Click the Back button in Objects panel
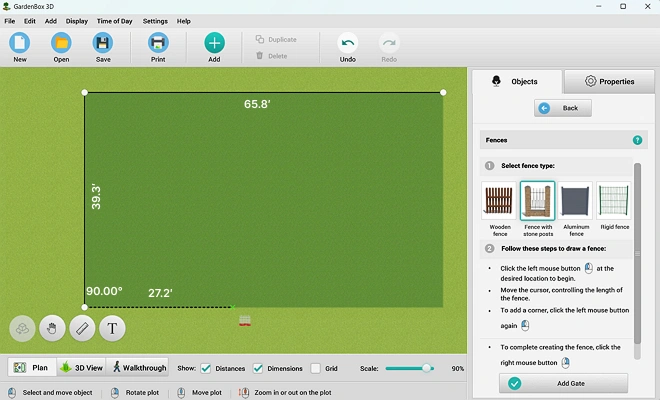660x400 pixels. 563,108
